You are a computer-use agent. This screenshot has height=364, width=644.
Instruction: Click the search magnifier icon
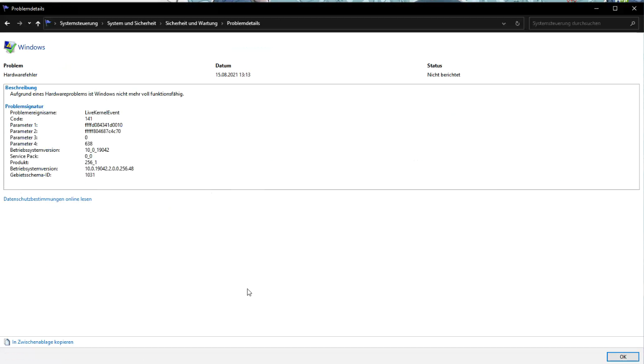(633, 23)
